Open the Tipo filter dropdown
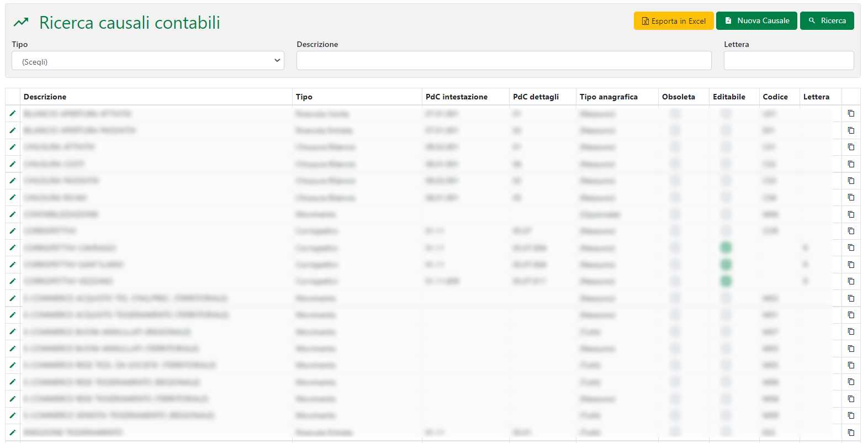868x443 pixels. pos(148,61)
